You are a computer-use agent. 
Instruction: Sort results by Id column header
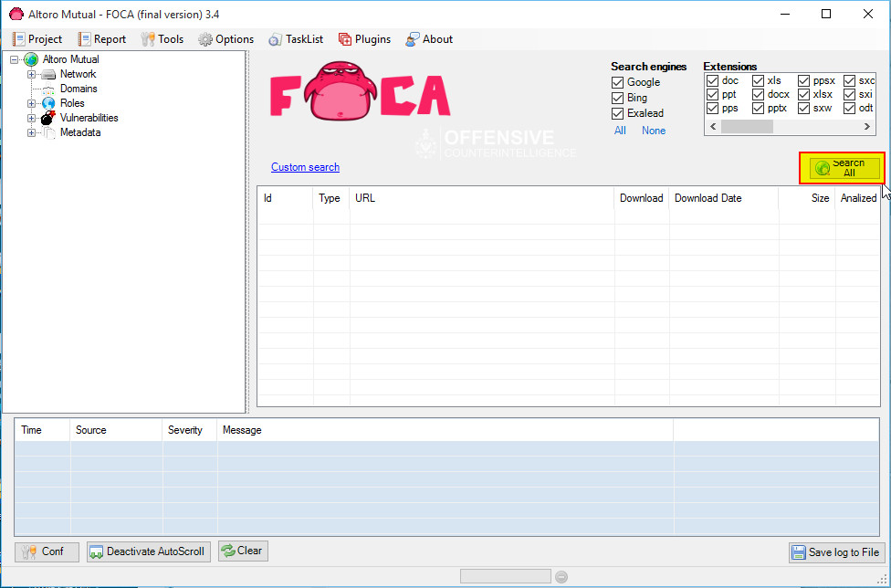[285, 198]
